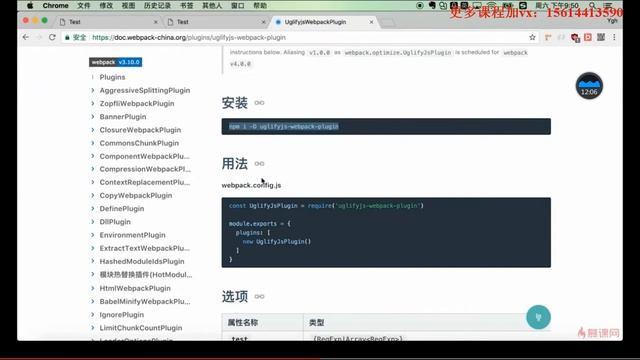This screenshot has width=640, height=360.
Task: Click the 类型 table header
Action: (x=316, y=322)
